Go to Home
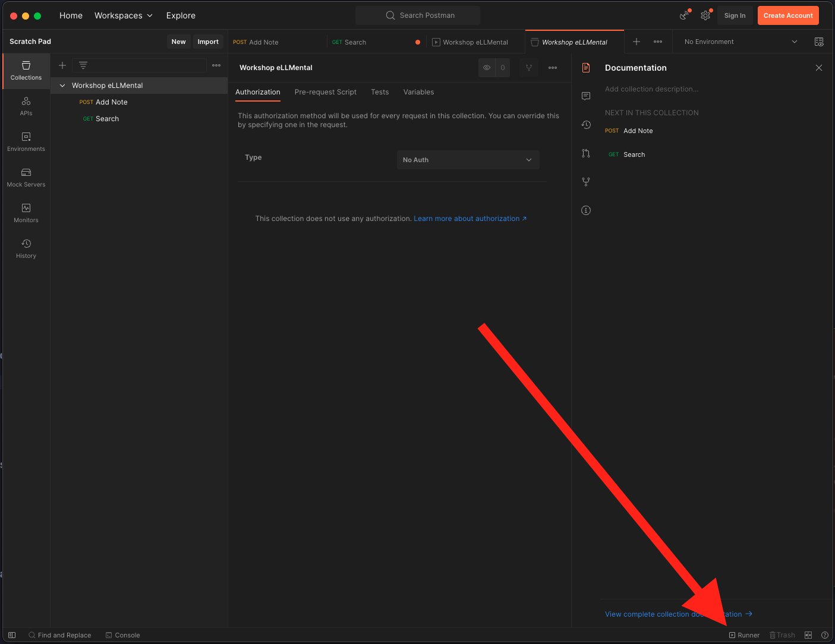 [71, 15]
